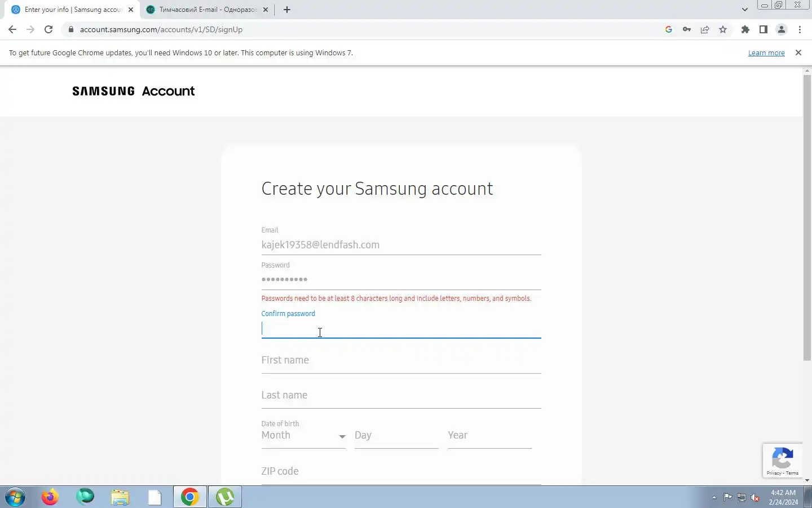Viewport: 812px width, 508px height.
Task: Open the Google icon in the address bar
Action: [x=669, y=29]
